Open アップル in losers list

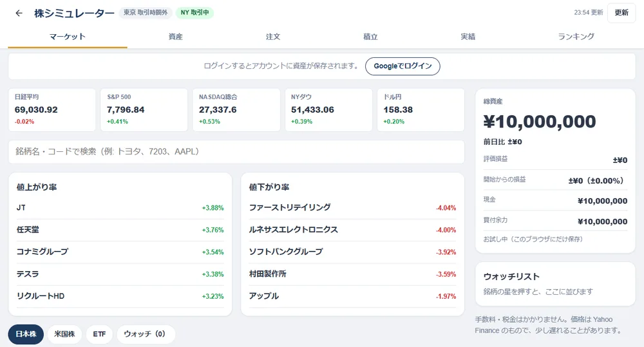pyautogui.click(x=352, y=297)
